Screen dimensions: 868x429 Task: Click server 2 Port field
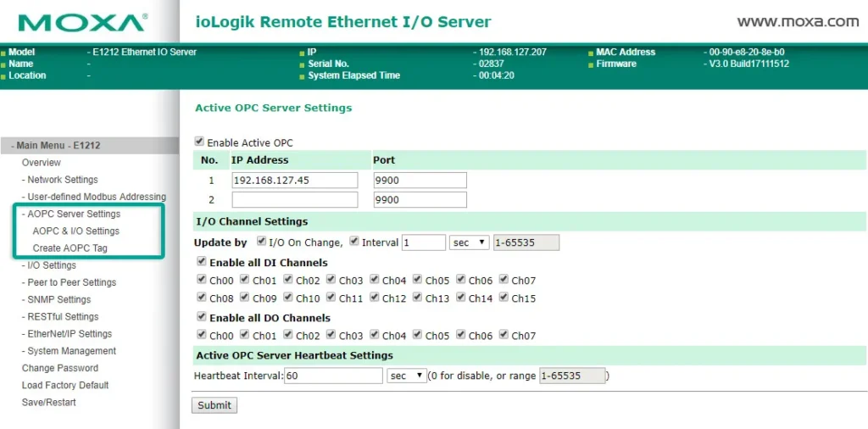point(420,200)
